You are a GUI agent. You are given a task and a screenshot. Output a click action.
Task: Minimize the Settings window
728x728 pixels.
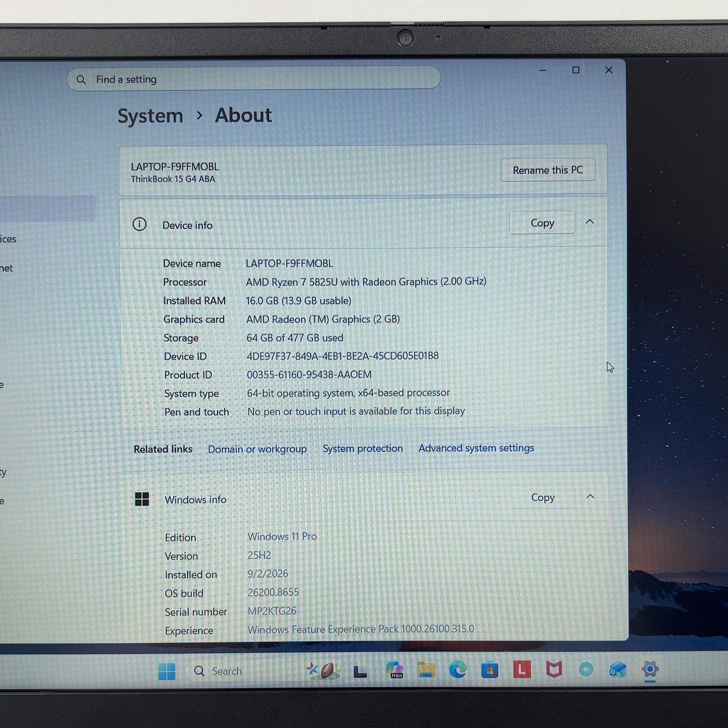coord(543,71)
